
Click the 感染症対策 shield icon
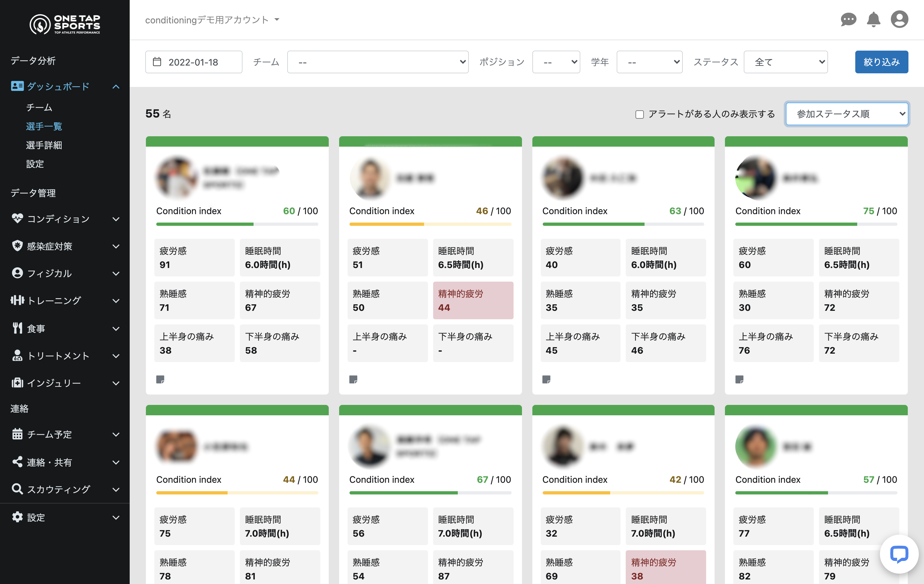pyautogui.click(x=17, y=246)
